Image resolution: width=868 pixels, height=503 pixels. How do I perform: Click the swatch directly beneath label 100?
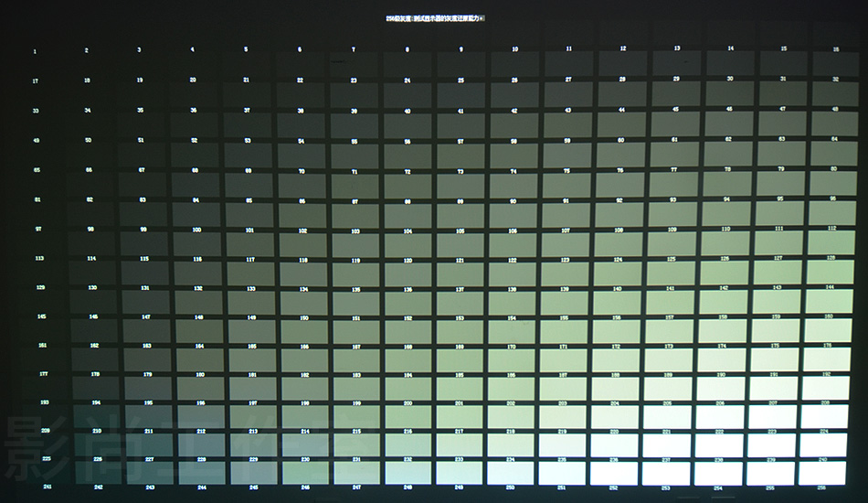196,243
